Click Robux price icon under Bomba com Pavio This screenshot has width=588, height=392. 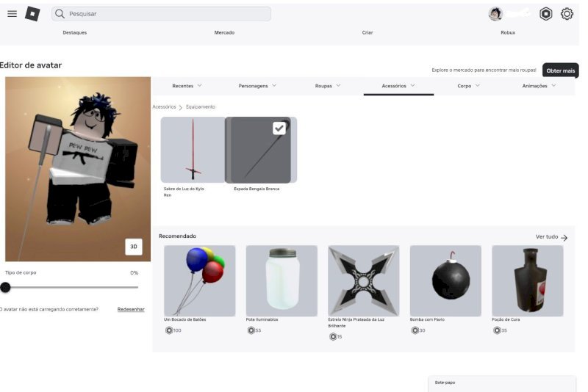[x=415, y=330]
